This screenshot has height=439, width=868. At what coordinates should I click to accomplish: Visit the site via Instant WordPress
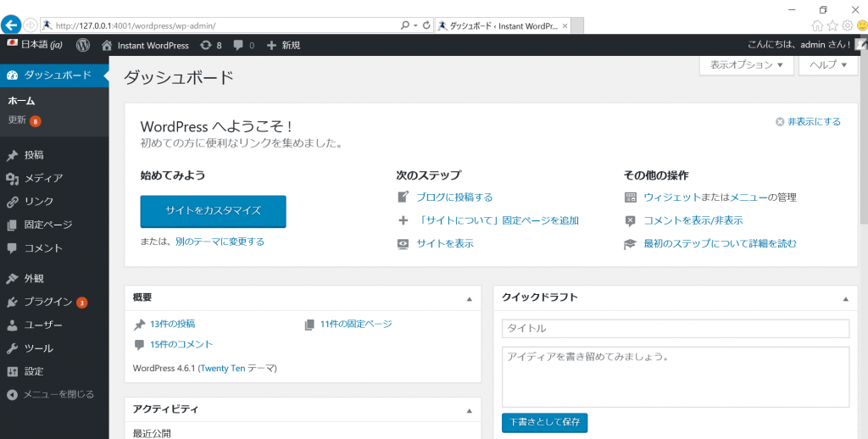(146, 46)
